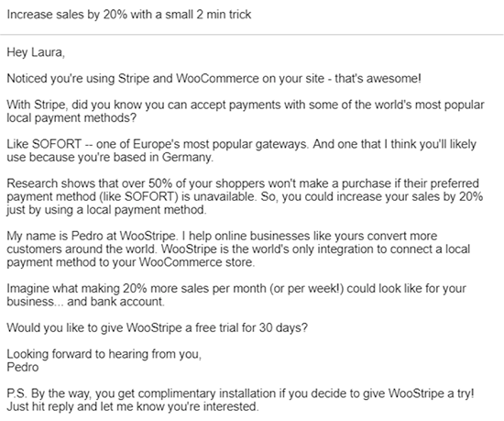Image resolution: width=504 pixels, height=421 pixels.
Task: Click the line ending "your WooCommerce store."
Action: [130, 262]
